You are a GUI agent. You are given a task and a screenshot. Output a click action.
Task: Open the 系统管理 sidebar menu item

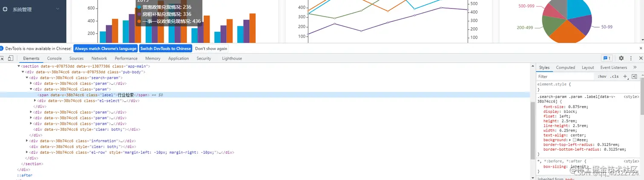pyautogui.click(x=33, y=9)
